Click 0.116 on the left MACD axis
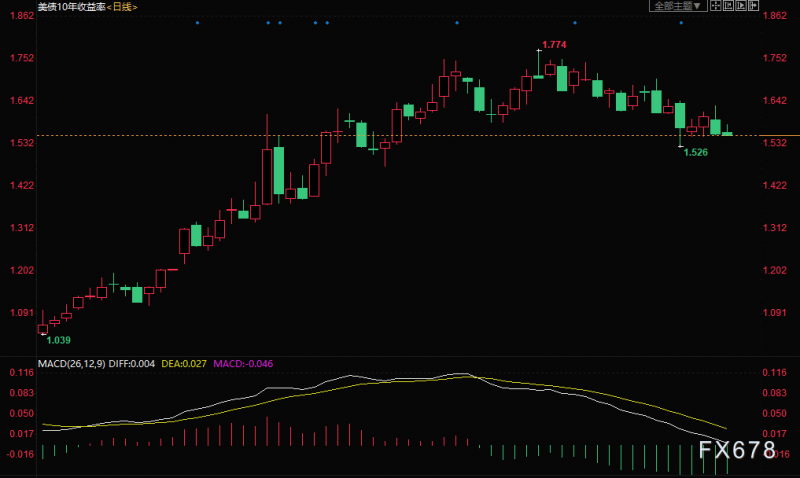Viewport: 800px width, 478px height. (22, 373)
